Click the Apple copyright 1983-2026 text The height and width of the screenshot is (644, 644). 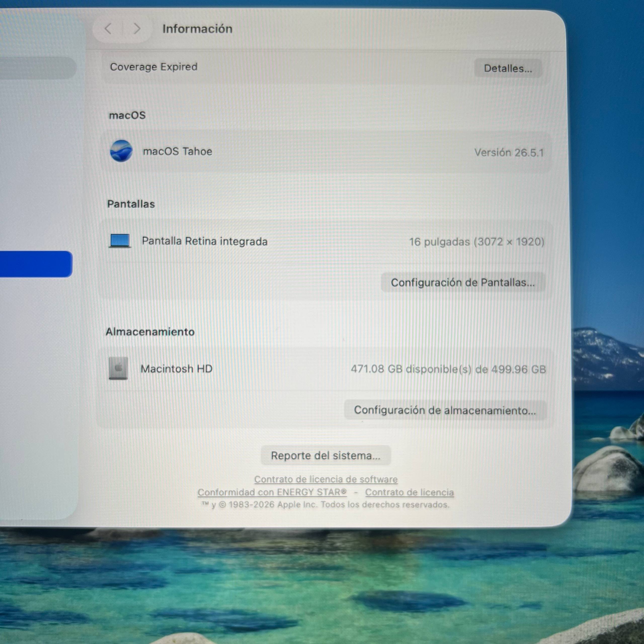click(325, 505)
